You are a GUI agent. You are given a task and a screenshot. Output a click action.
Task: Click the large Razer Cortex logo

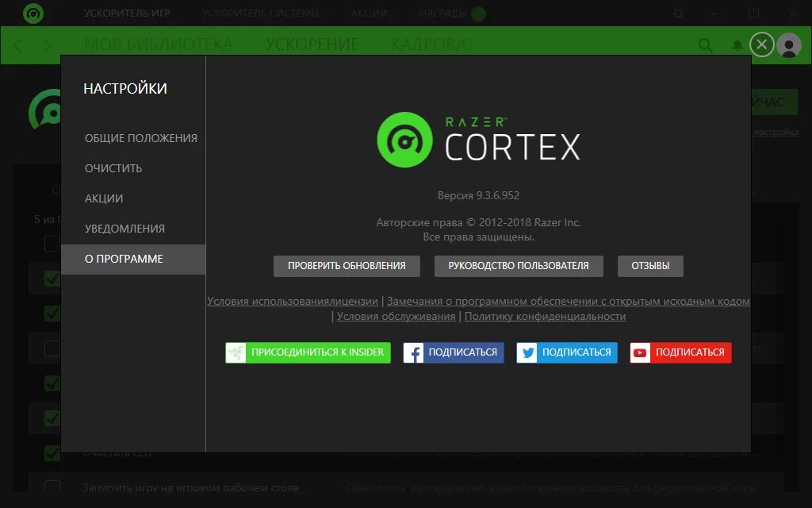point(478,140)
